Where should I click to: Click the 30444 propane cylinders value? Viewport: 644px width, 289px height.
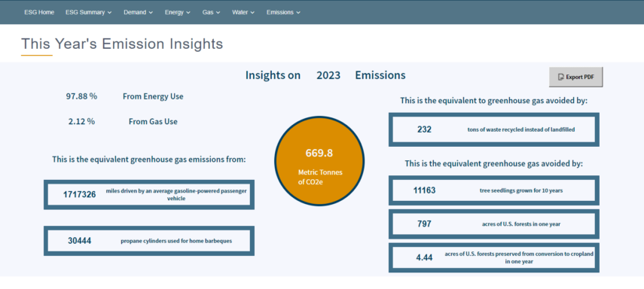(79, 241)
